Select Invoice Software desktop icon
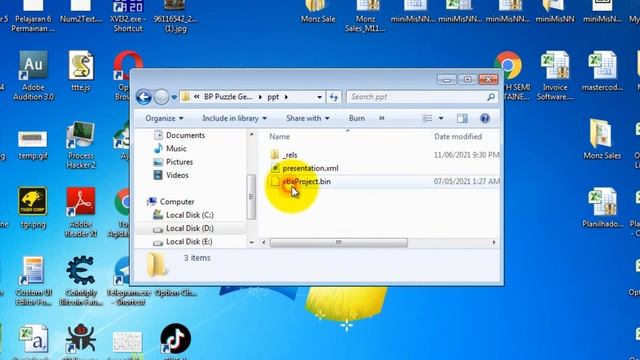Viewport: 640px width, 360px height. (x=555, y=76)
